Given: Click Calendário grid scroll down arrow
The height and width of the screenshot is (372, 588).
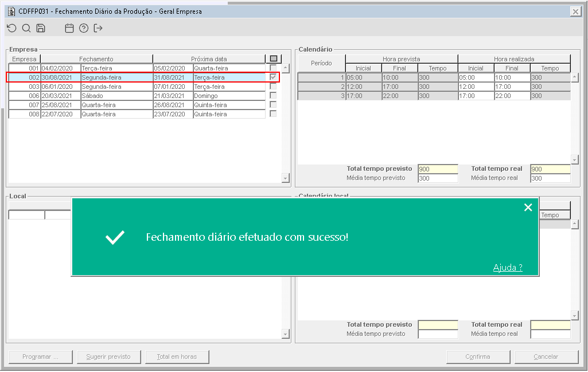Looking at the screenshot, I should click(574, 160).
